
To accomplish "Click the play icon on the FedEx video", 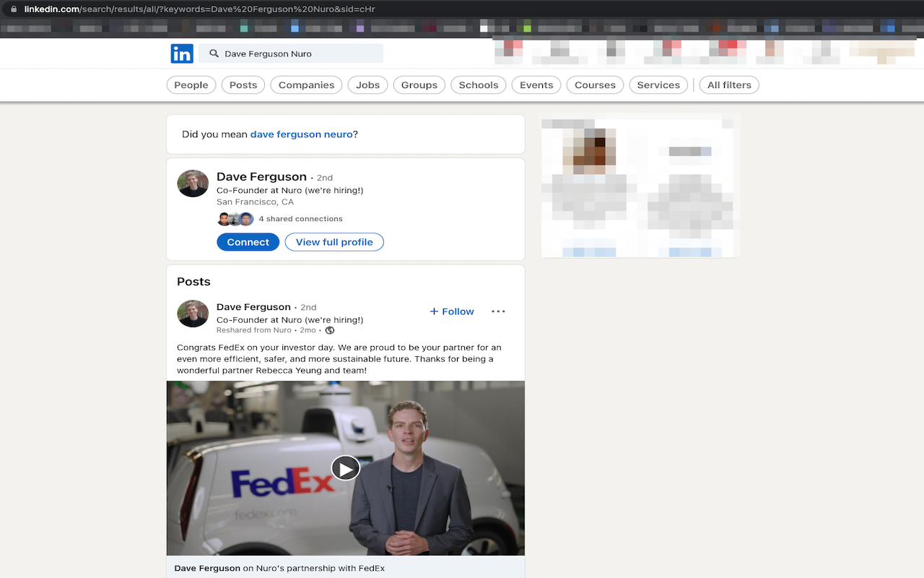I will pyautogui.click(x=345, y=467).
